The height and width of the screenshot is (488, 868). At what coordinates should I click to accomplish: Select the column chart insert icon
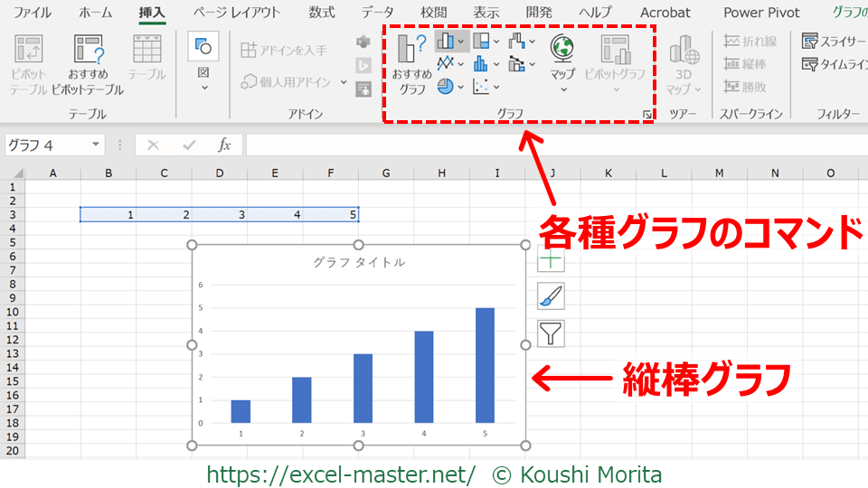(446, 41)
